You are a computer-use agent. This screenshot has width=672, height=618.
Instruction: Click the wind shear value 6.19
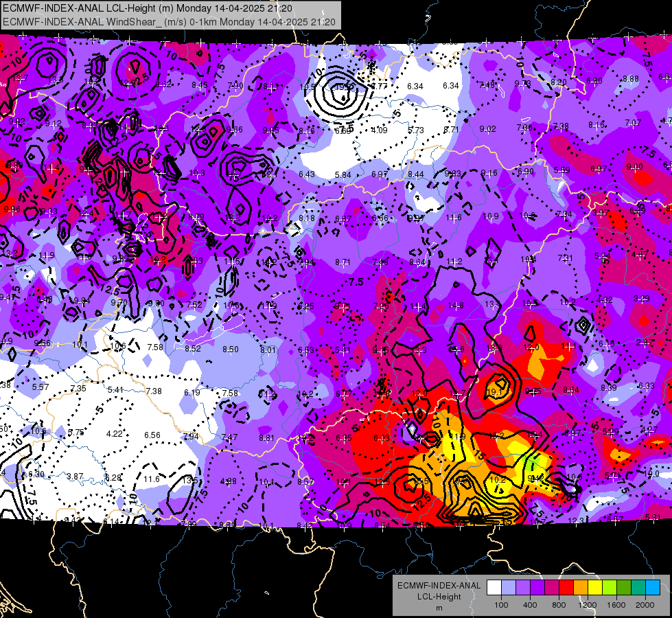click(192, 392)
